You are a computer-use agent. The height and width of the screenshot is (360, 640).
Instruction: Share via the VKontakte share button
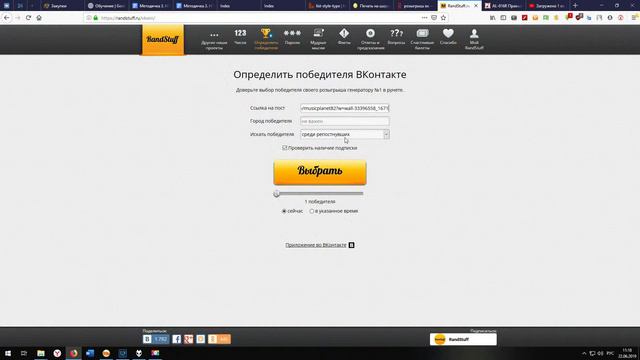156,339
